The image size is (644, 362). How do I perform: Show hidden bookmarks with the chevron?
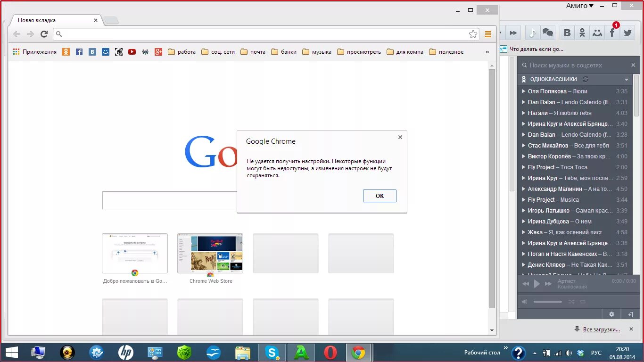point(487,52)
